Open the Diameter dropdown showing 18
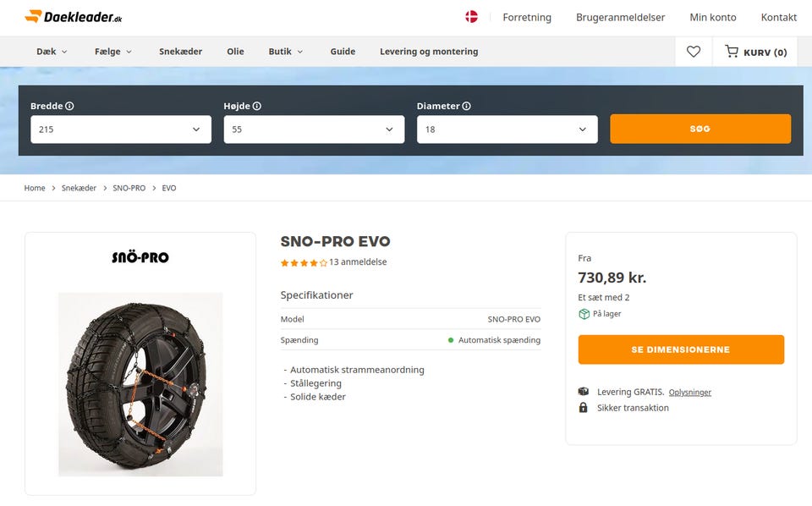The image size is (812, 506). tap(507, 129)
